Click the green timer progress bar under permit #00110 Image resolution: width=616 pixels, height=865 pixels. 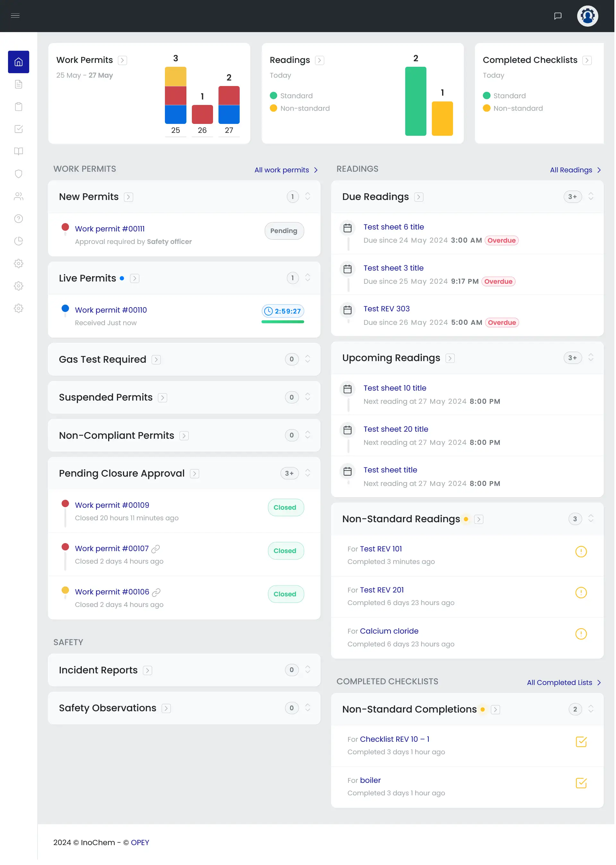coord(282,322)
